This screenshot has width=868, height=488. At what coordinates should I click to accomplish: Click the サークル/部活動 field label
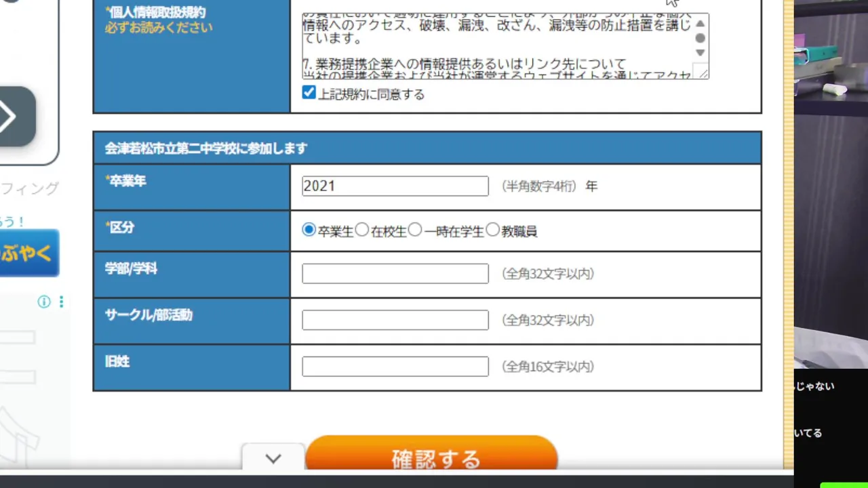(x=149, y=315)
